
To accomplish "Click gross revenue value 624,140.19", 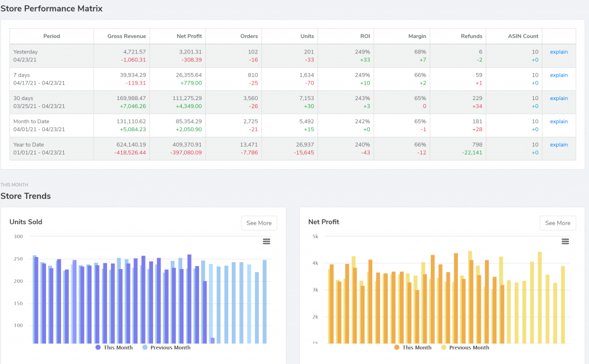I will 131,145.
